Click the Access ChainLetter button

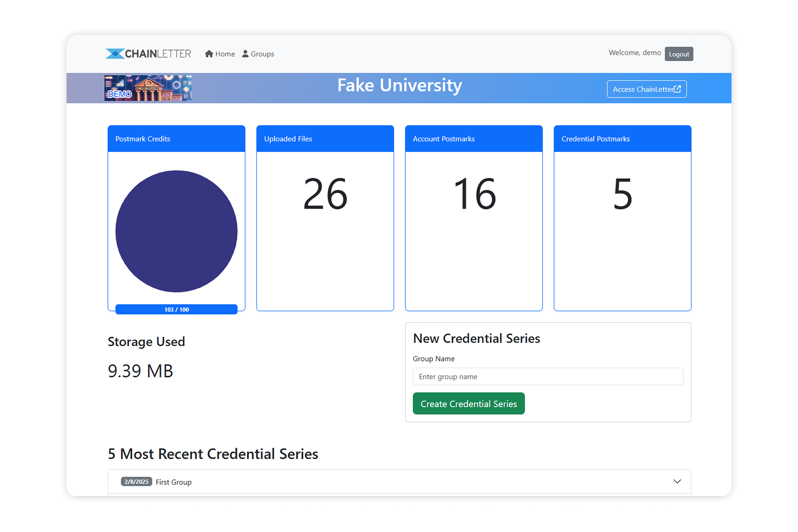point(647,89)
